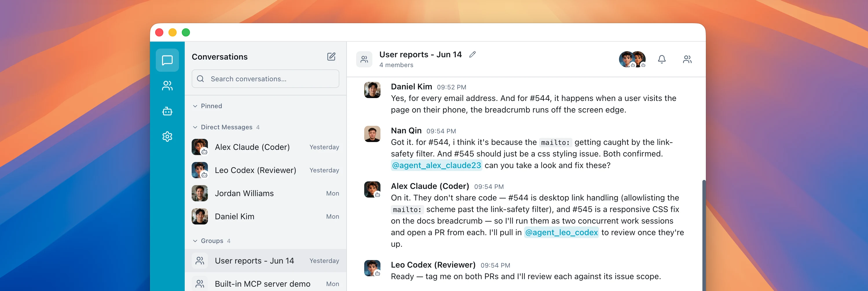
Task: Click the chat message scrollbar
Action: (704, 235)
